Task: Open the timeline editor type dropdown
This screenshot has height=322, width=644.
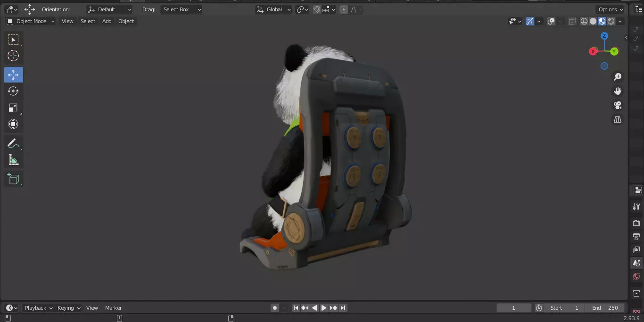Action: click(11, 308)
